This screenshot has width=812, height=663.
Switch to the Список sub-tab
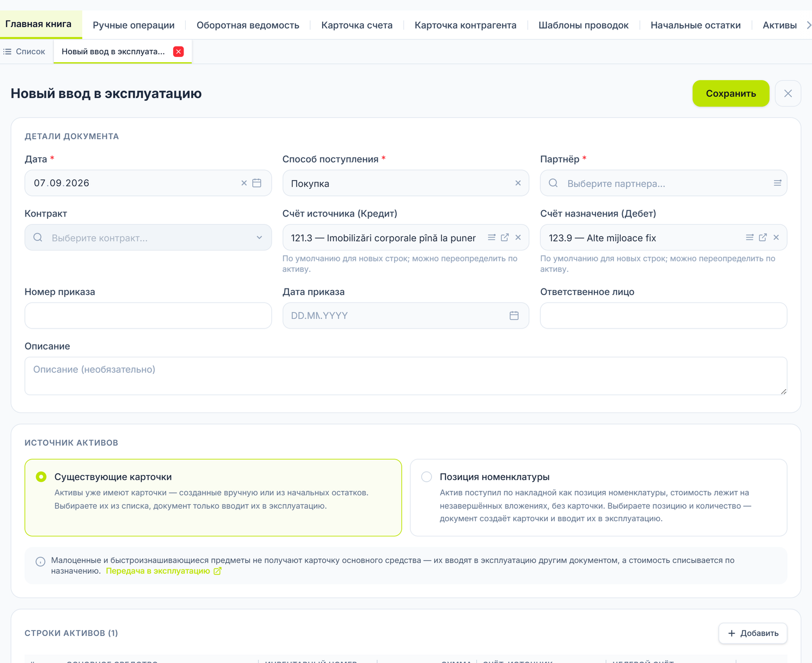click(x=24, y=51)
